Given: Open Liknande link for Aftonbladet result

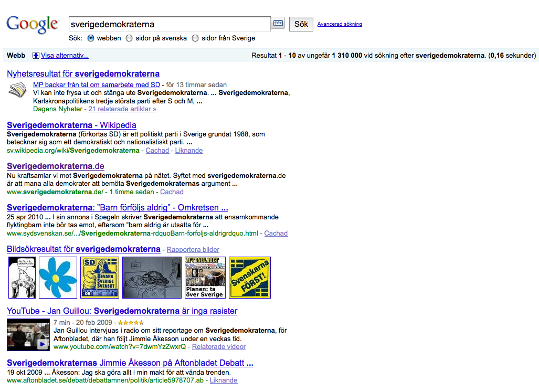Looking at the screenshot, I should click(x=224, y=380).
